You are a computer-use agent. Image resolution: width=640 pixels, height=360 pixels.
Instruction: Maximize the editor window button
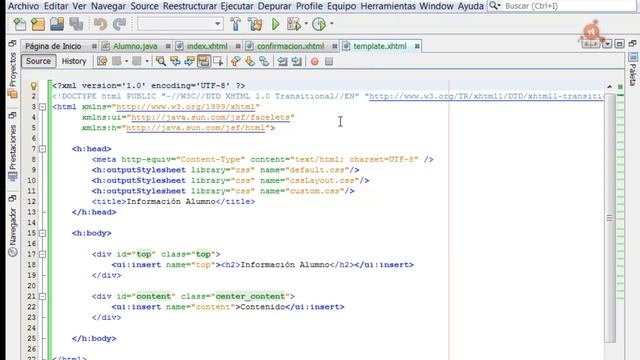click(x=619, y=44)
